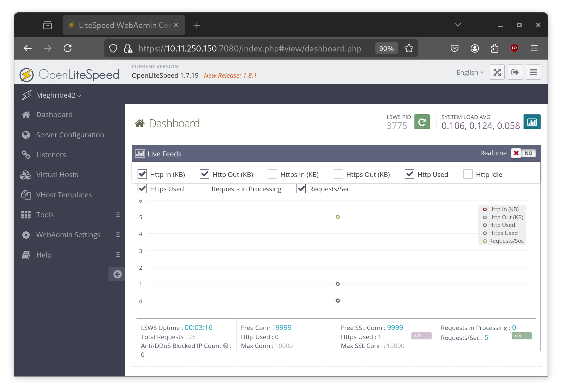Click the Firefox shield tracking protection icon
This screenshot has width=562, height=392.
[113, 48]
